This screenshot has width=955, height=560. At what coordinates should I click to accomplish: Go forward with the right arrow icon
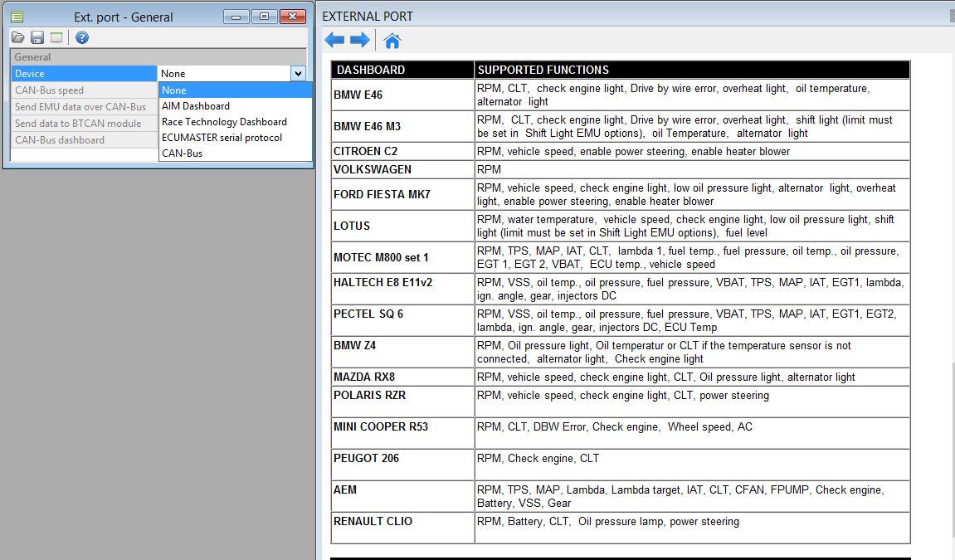tap(359, 40)
